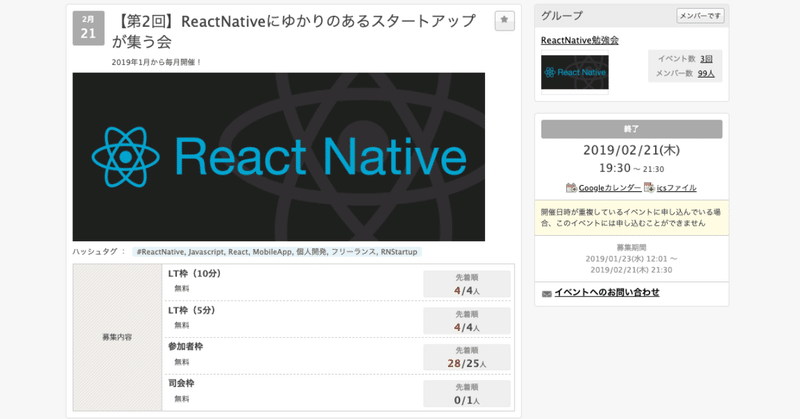Open イベントへのお問い合わせ link
The height and width of the screenshot is (419, 800).
click(607, 292)
